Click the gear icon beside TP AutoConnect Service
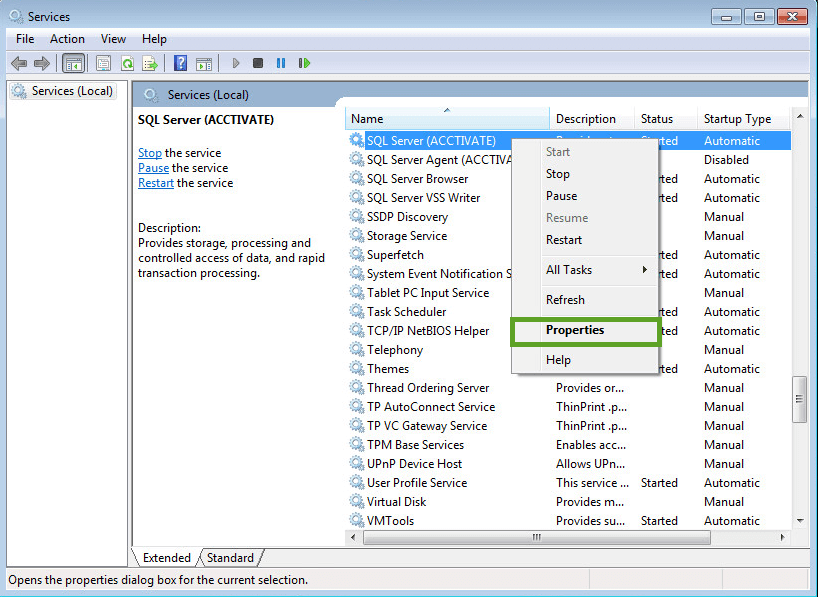Image resolution: width=818 pixels, height=597 pixels. (357, 407)
